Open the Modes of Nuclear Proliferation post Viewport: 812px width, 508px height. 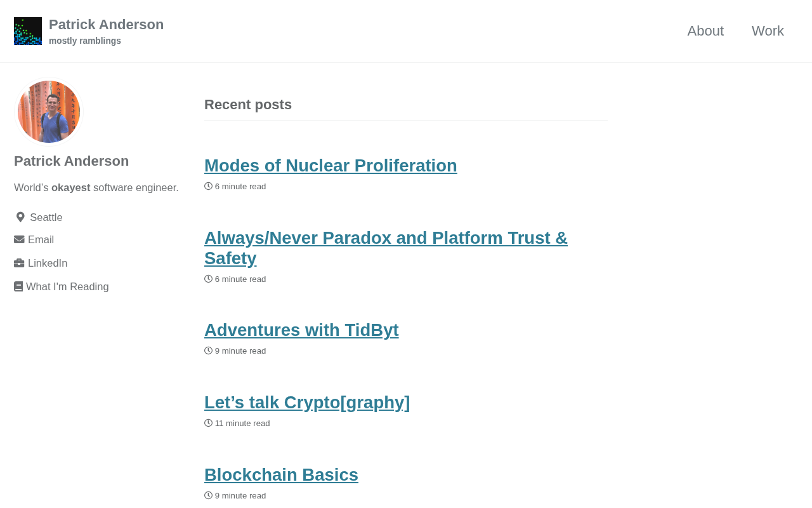[331, 166]
